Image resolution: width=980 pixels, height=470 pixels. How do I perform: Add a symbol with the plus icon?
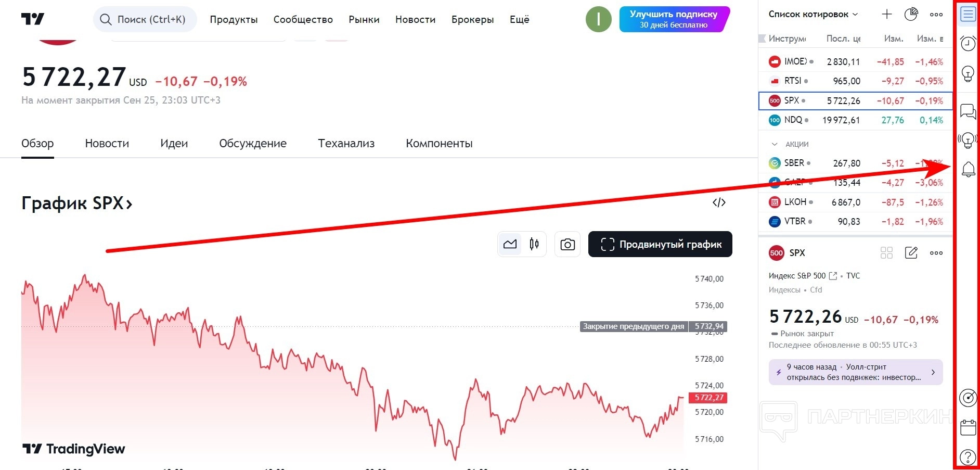[887, 15]
